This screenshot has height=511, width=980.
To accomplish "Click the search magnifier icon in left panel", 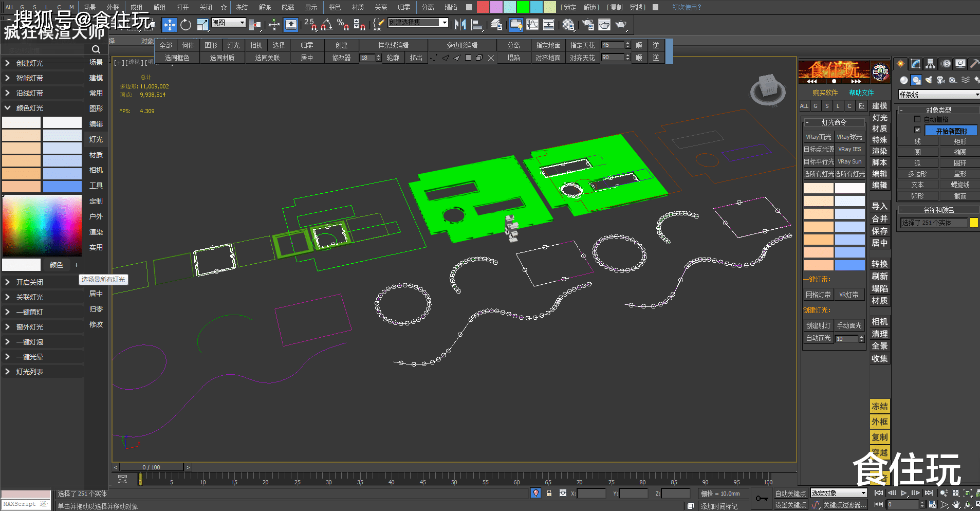I will 96,49.
